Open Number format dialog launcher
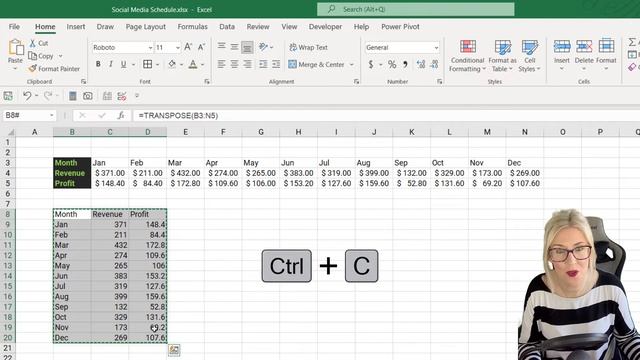640x360 pixels. [440, 82]
